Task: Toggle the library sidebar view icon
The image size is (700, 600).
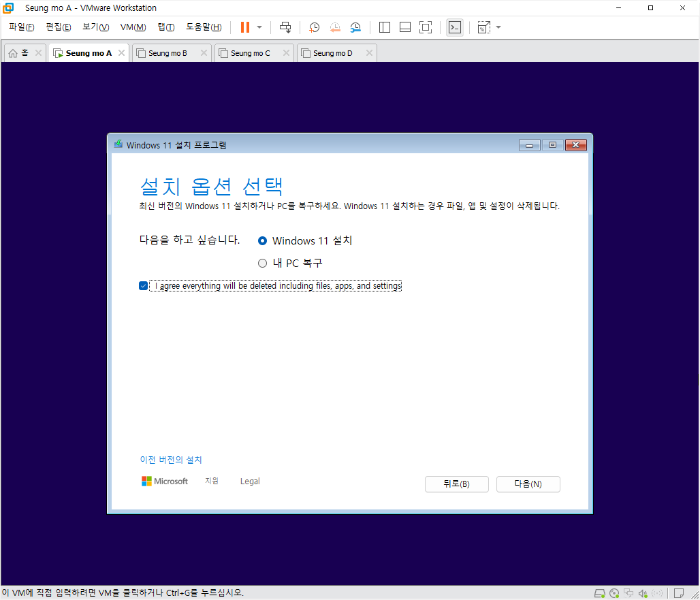Action: [x=384, y=27]
